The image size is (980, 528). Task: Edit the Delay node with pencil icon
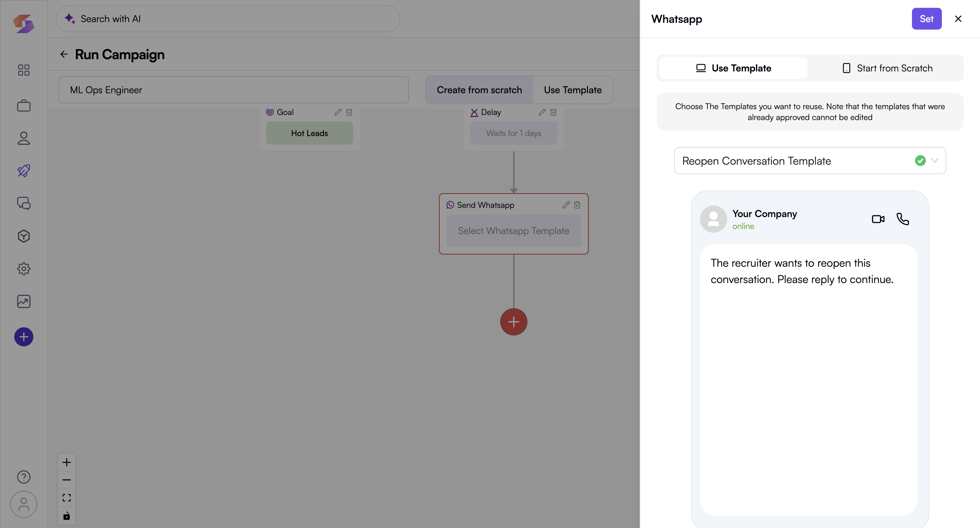tap(542, 112)
